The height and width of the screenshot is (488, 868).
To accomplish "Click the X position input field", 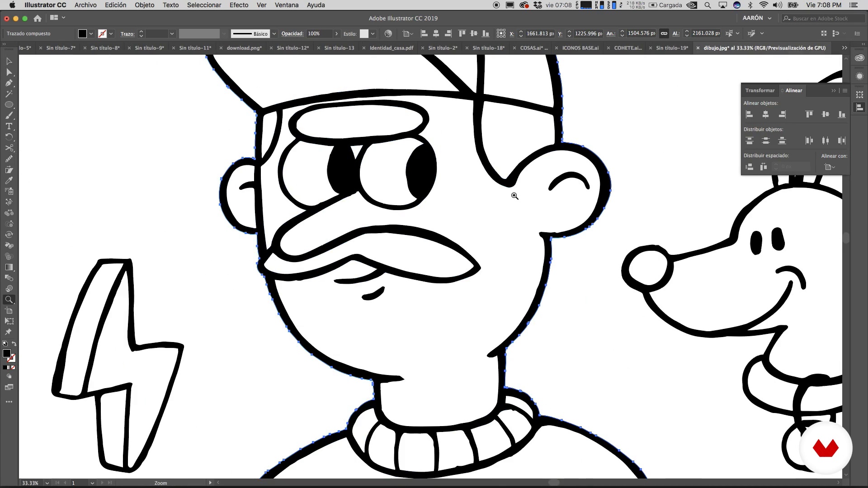I will (540, 34).
